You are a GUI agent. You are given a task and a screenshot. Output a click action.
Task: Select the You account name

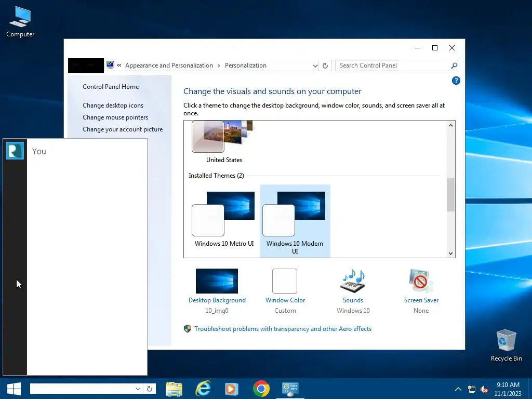tap(39, 151)
